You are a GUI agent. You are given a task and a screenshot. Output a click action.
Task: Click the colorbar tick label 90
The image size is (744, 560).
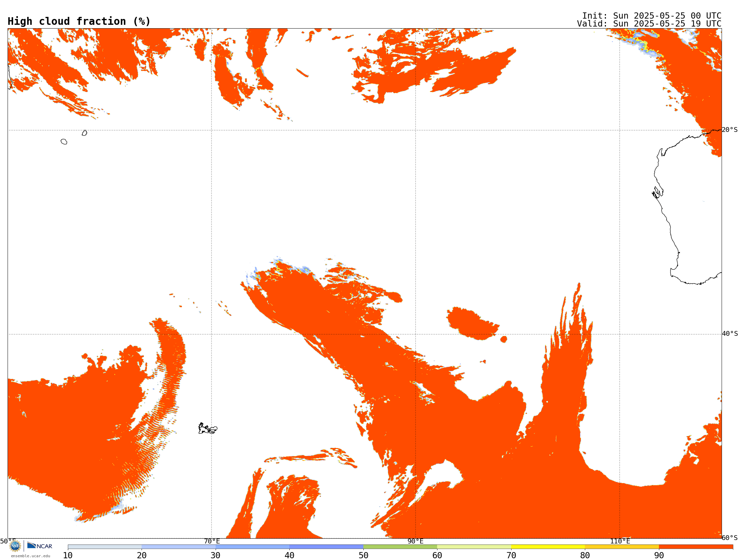(659, 556)
